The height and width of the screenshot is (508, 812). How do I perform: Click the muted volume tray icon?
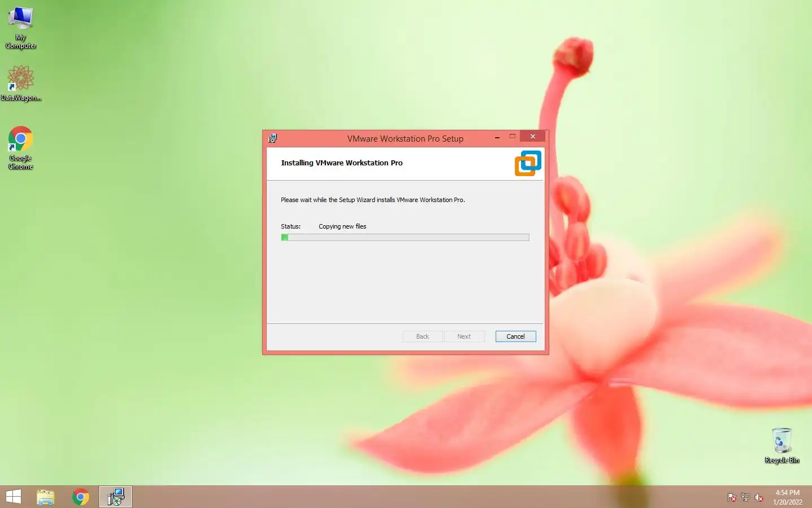pyautogui.click(x=759, y=497)
